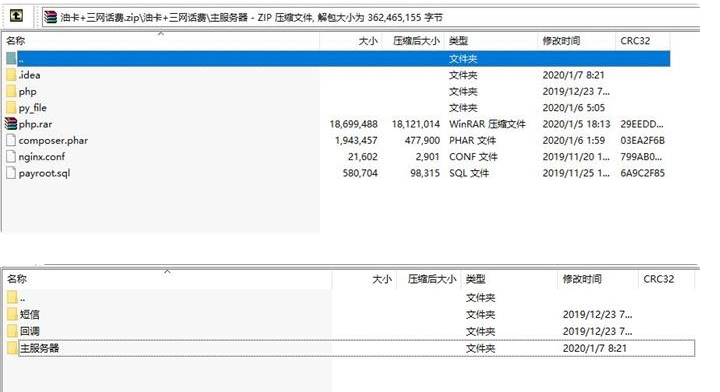This screenshot has height=392, width=720.
Task: Click the php.rar size value 18,699,488
Action: 353,124
